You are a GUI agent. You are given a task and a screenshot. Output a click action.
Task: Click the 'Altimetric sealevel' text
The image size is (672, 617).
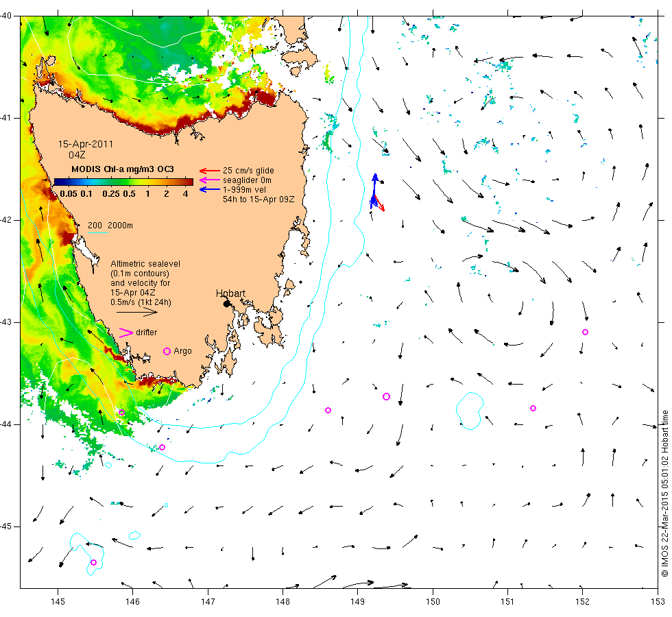tap(145, 264)
